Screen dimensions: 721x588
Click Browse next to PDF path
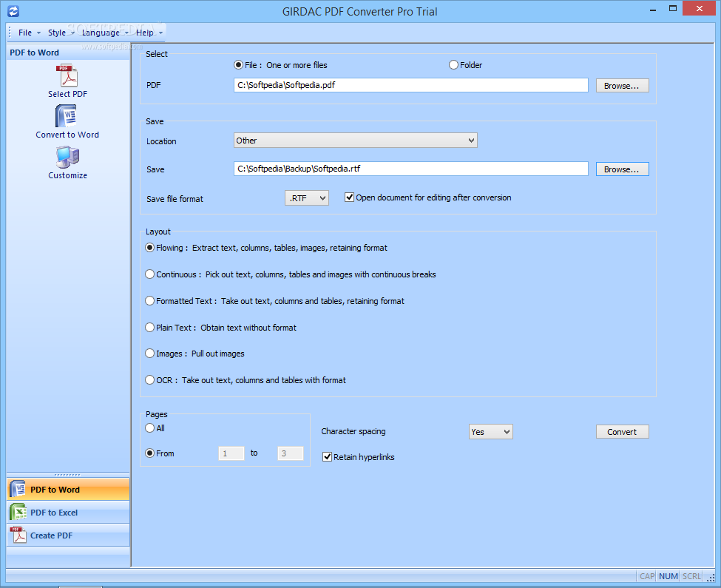point(622,86)
